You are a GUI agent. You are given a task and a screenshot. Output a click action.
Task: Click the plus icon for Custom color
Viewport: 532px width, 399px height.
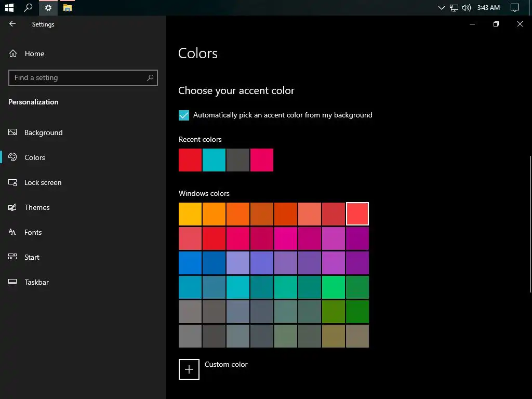pyautogui.click(x=189, y=369)
